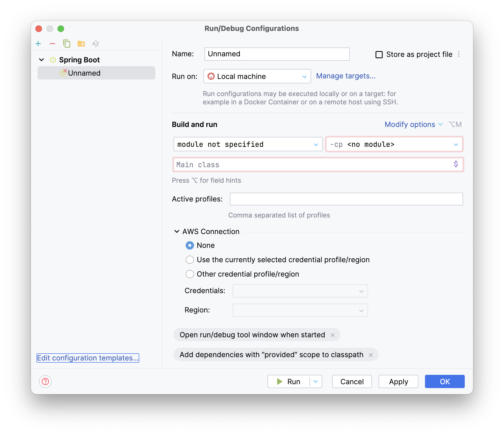This screenshot has height=435, width=504.
Task: Click the 'Comma separated list of profiles' hint text
Action: (279, 215)
